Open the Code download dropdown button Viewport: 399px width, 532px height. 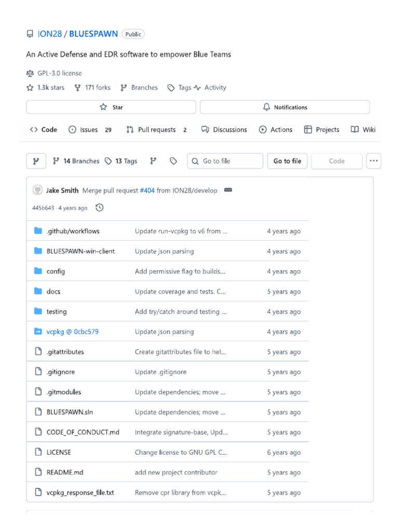click(x=337, y=161)
